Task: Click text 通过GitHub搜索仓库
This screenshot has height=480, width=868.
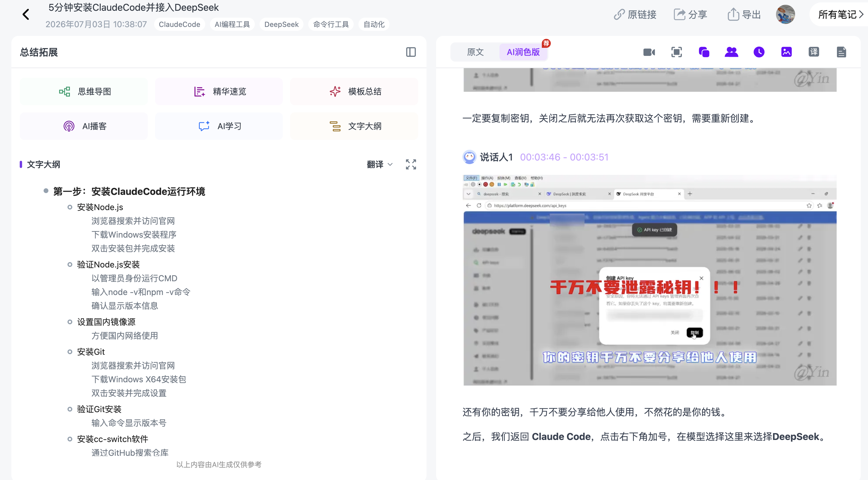Action: coord(130,453)
